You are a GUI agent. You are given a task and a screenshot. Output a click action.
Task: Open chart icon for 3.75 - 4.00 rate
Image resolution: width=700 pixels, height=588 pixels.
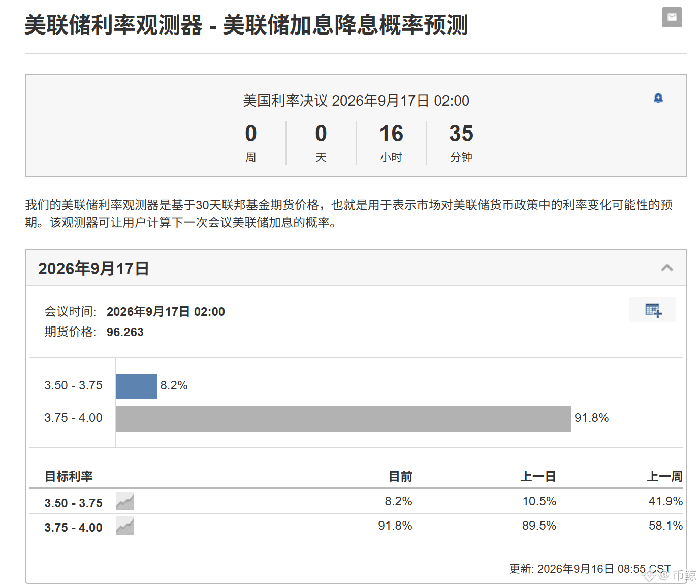[125, 526]
